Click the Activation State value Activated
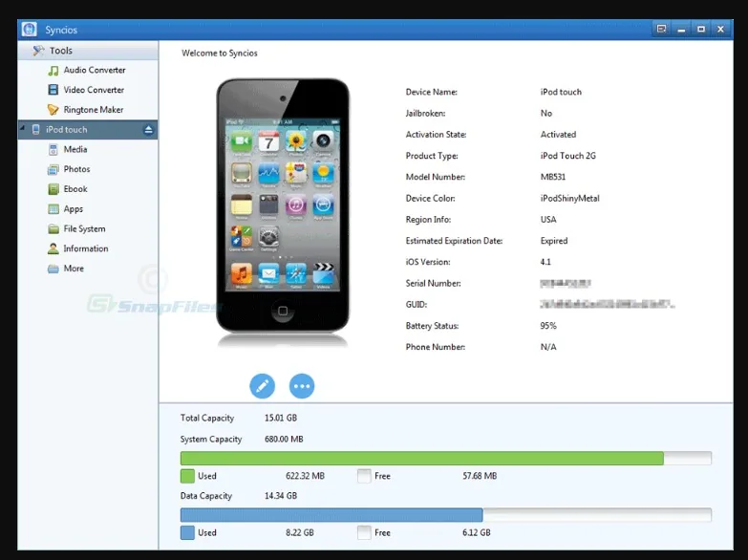The width and height of the screenshot is (748, 560). click(558, 135)
